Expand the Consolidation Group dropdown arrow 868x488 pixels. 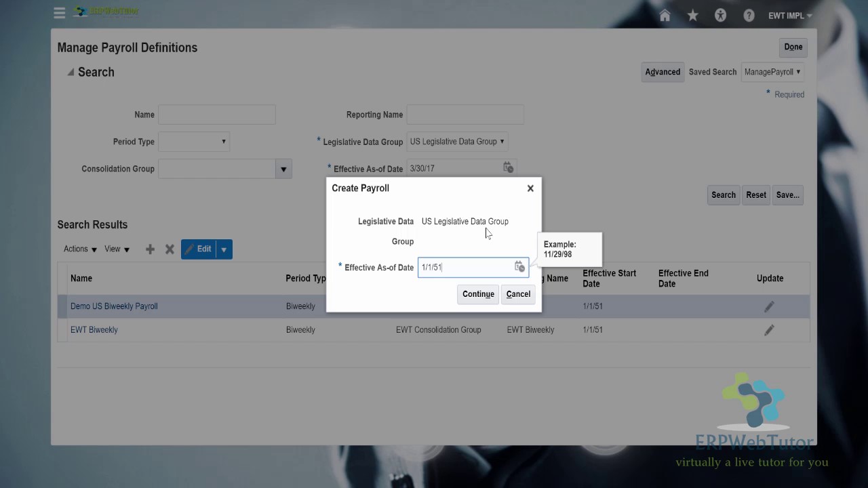tap(283, 169)
